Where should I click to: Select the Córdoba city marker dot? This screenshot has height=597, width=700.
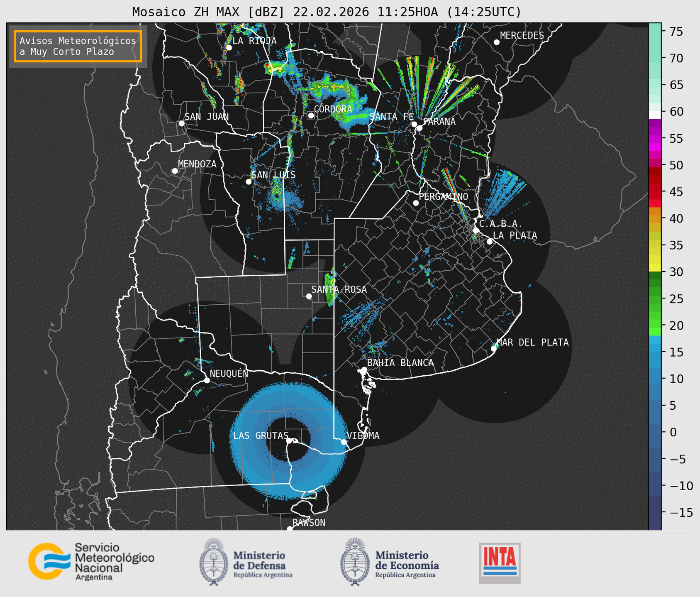[311, 115]
